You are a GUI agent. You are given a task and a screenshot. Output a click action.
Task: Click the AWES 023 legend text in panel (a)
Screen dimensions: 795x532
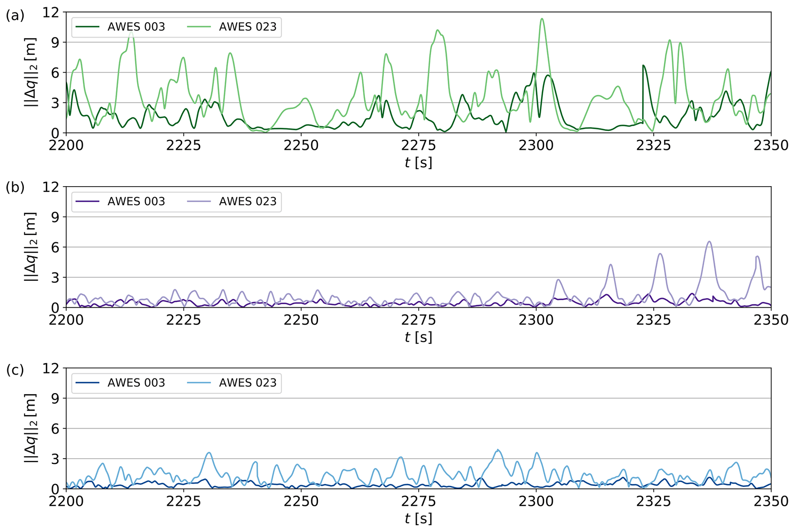click(248, 27)
